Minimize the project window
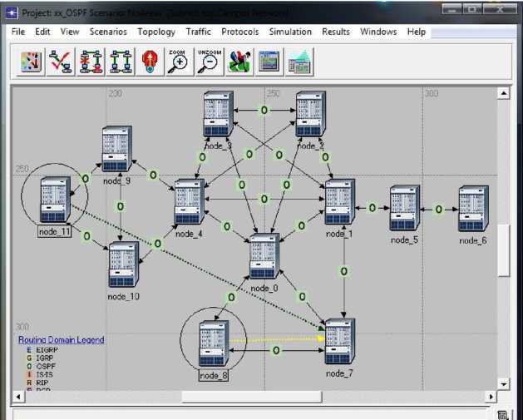The height and width of the screenshot is (420, 523). [x=452, y=10]
